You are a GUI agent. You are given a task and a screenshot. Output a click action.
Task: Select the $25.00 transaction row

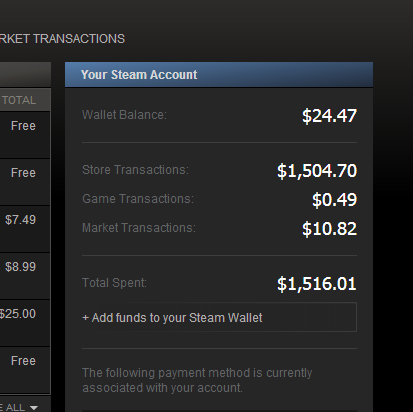[25, 323]
